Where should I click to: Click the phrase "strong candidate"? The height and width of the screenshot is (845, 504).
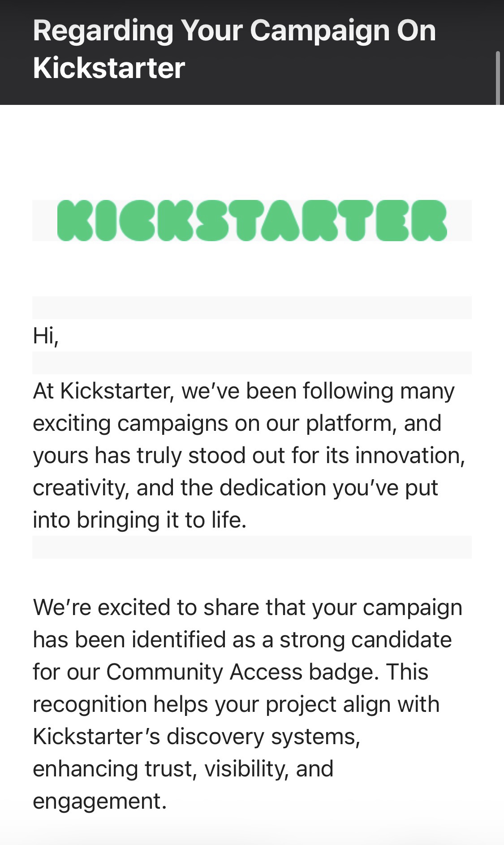point(366,640)
